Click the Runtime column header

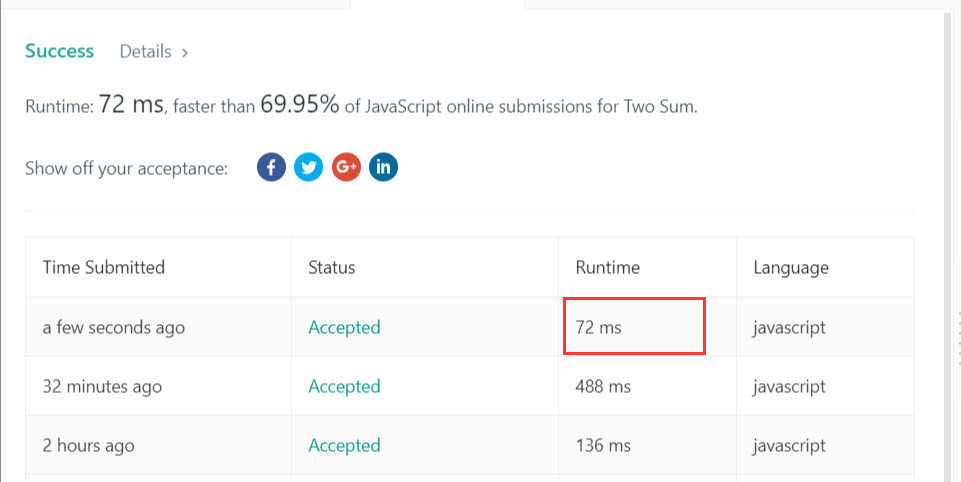(x=607, y=267)
